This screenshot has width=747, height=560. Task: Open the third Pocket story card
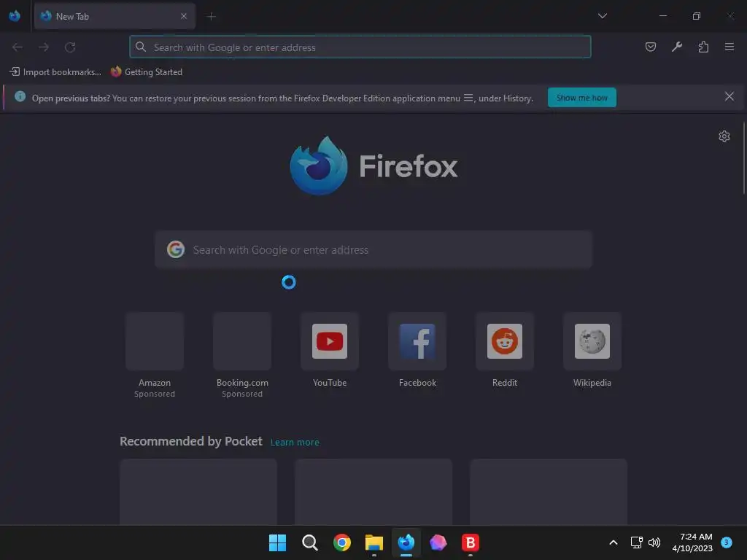coord(549,492)
